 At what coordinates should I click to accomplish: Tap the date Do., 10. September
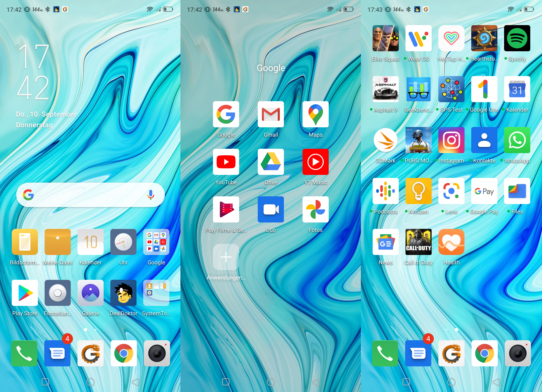(x=46, y=114)
